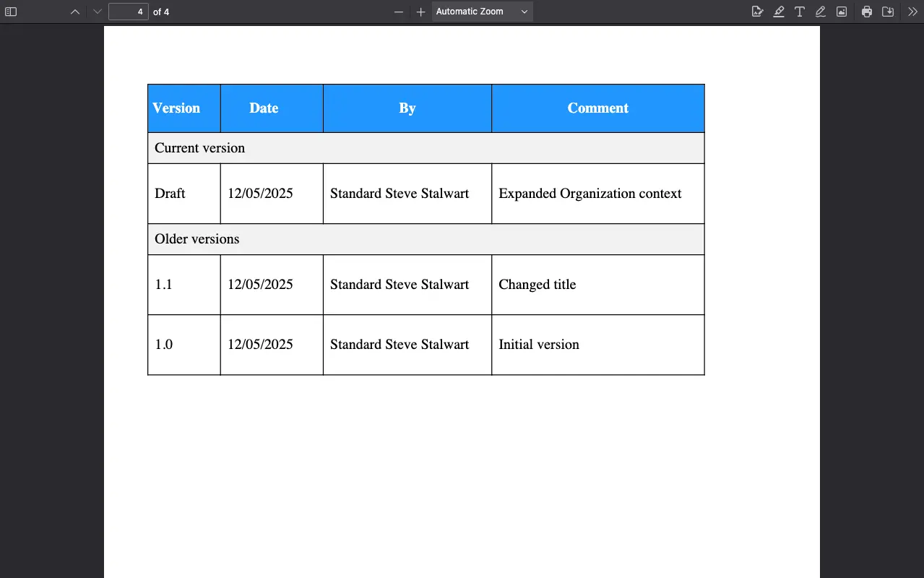
Task: Select the 'Draft' version cell
Action: coord(184,194)
